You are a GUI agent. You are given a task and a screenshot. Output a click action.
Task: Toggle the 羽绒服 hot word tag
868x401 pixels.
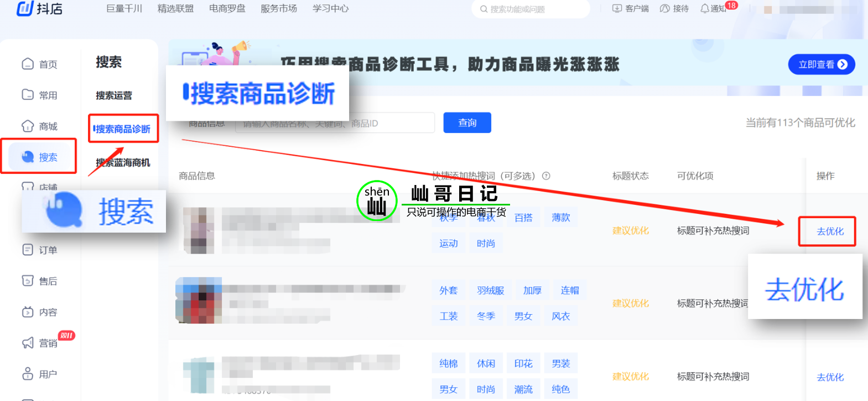[491, 290]
